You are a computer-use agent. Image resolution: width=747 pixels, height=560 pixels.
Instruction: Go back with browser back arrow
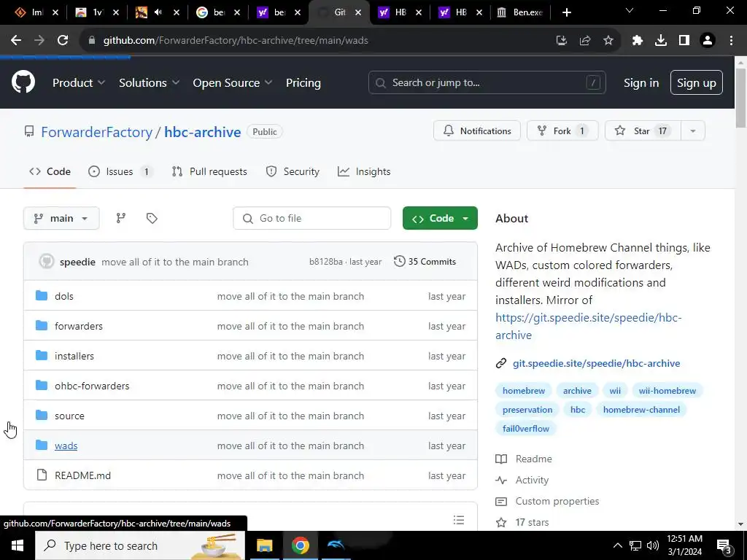tap(16, 41)
